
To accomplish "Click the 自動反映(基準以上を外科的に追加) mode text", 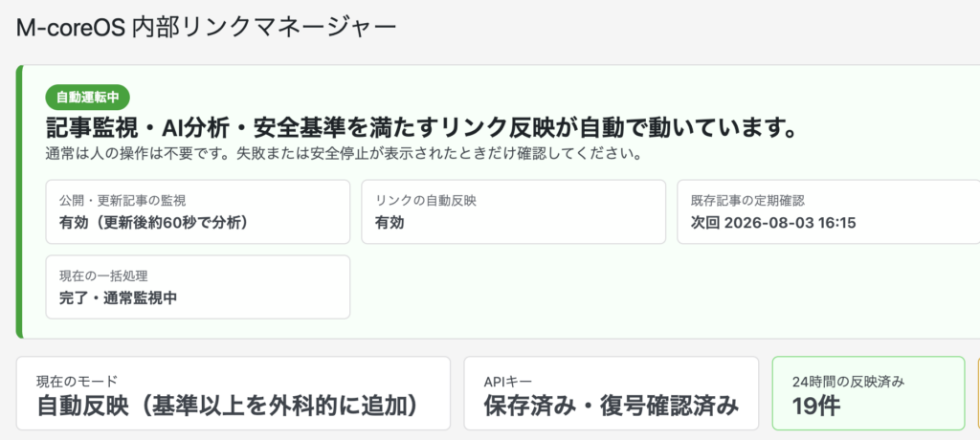I will [x=228, y=407].
